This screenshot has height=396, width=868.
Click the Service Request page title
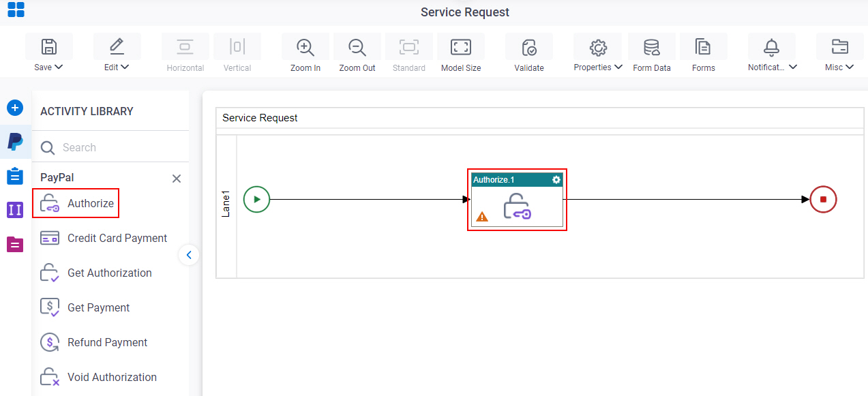[465, 12]
